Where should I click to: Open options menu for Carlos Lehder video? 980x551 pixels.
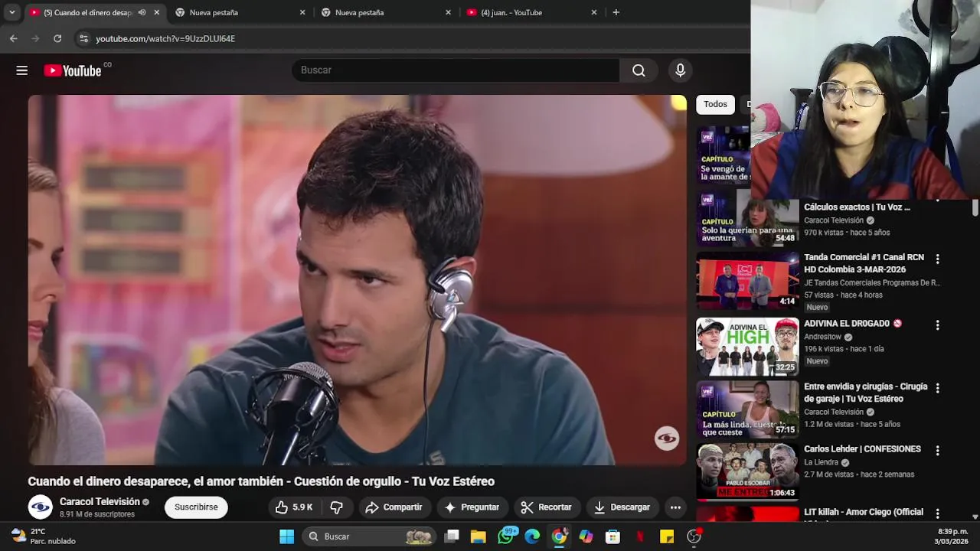pos(937,451)
